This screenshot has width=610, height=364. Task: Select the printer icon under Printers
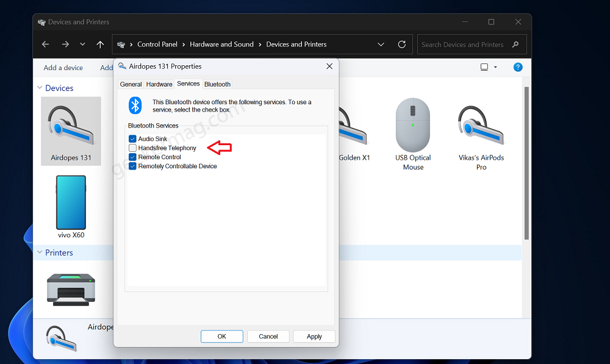click(x=71, y=290)
